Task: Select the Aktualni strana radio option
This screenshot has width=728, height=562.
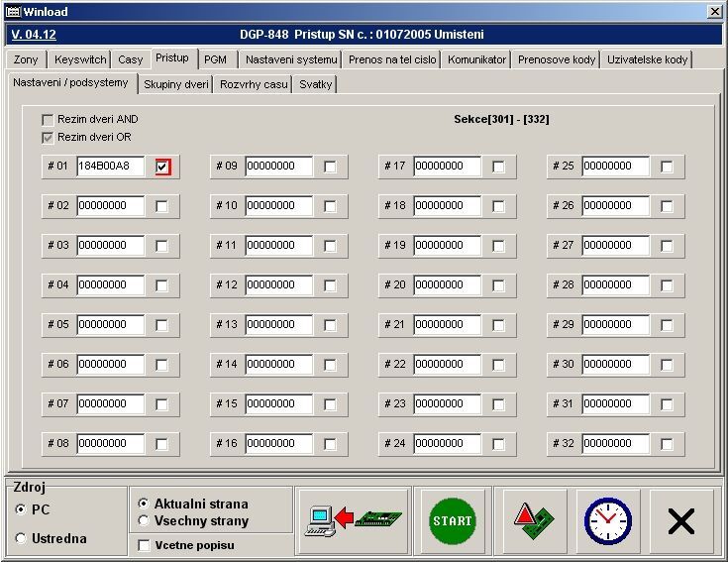Action: pos(144,504)
